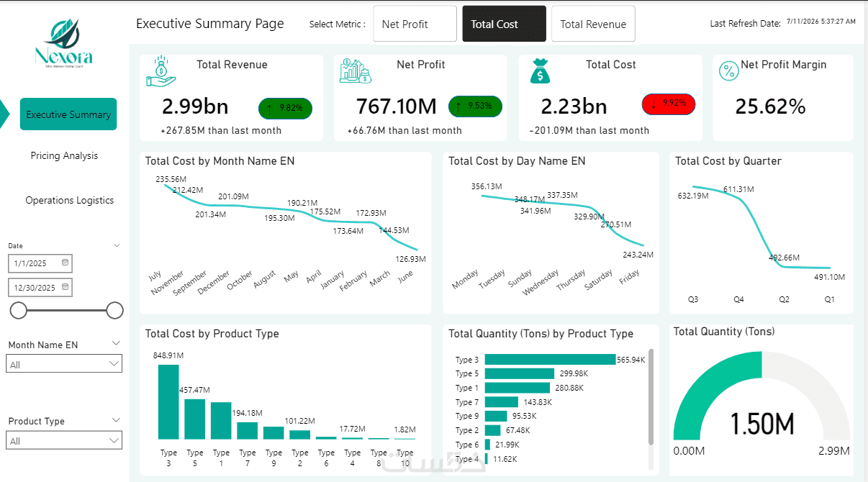Open the start date calendar picker icon
868x482 pixels.
tap(65, 263)
